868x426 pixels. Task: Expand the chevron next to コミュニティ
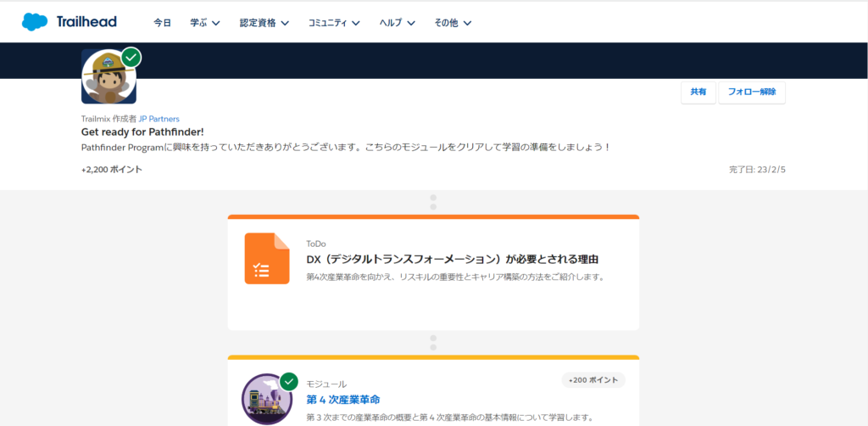point(355,23)
